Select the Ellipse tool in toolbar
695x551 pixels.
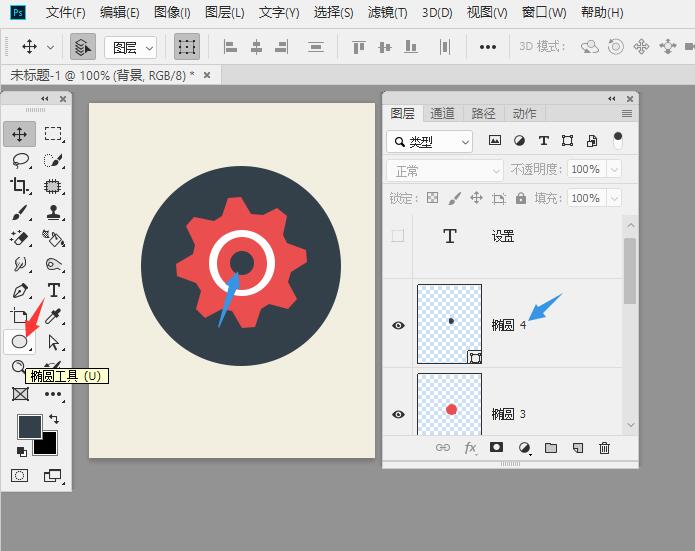click(19, 342)
